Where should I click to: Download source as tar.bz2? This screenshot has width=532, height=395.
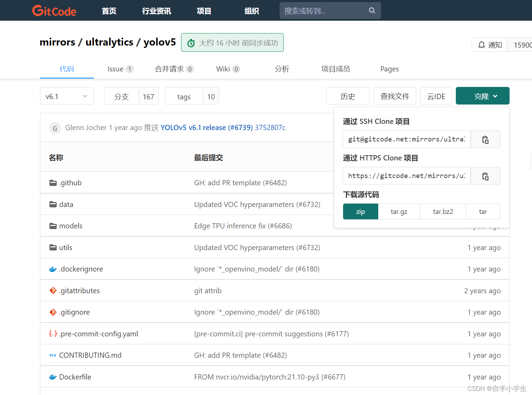[x=443, y=211]
